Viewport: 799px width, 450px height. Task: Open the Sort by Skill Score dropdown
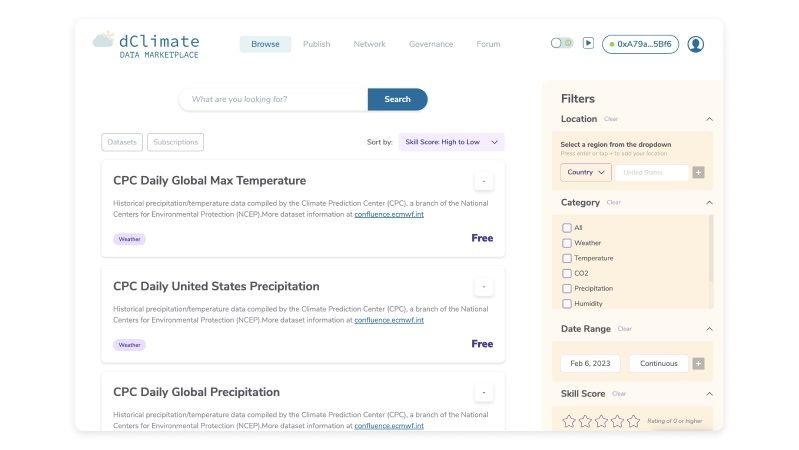pyautogui.click(x=451, y=142)
